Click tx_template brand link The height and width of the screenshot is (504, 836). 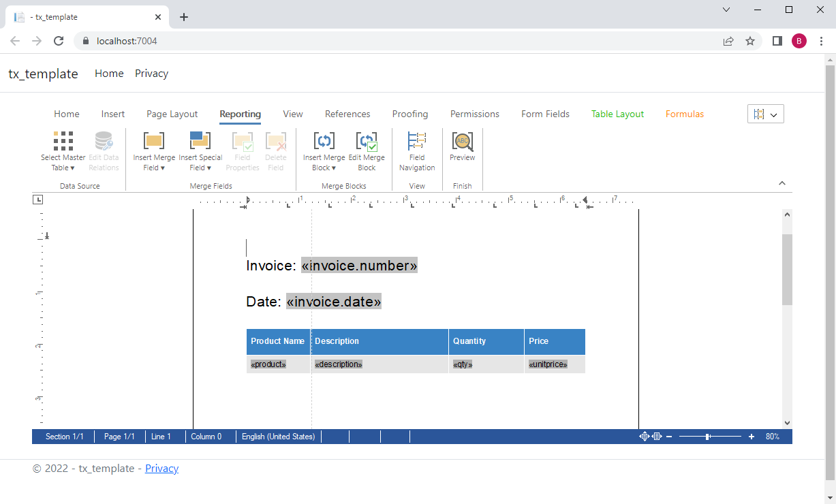43,74
